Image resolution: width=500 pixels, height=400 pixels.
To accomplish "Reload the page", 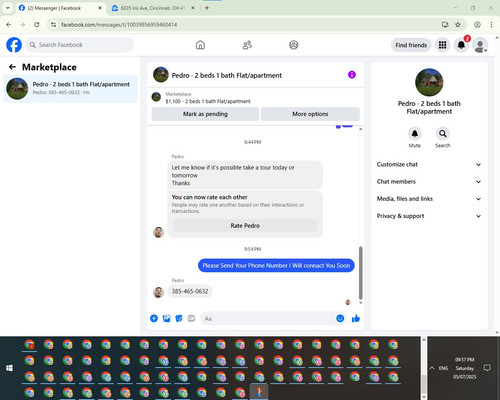I will (x=37, y=25).
